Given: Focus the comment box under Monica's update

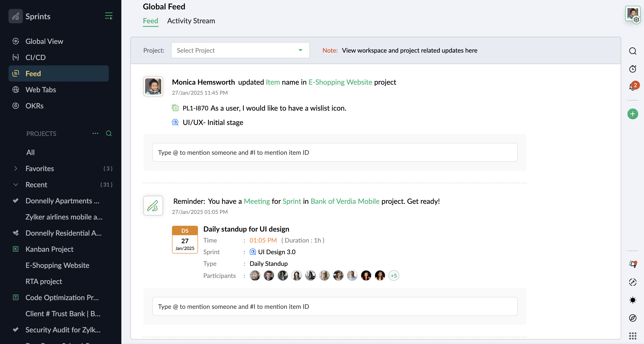Looking at the screenshot, I should pos(335,153).
